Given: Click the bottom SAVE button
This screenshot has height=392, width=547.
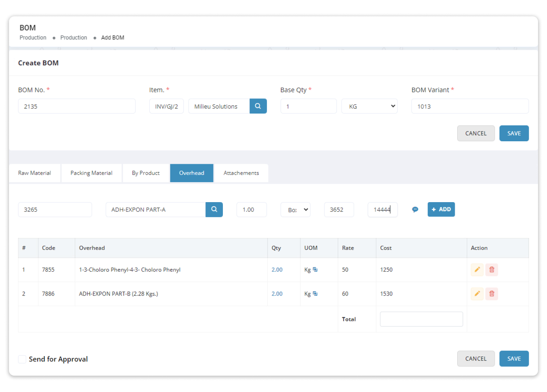Looking at the screenshot, I should 514,359.
